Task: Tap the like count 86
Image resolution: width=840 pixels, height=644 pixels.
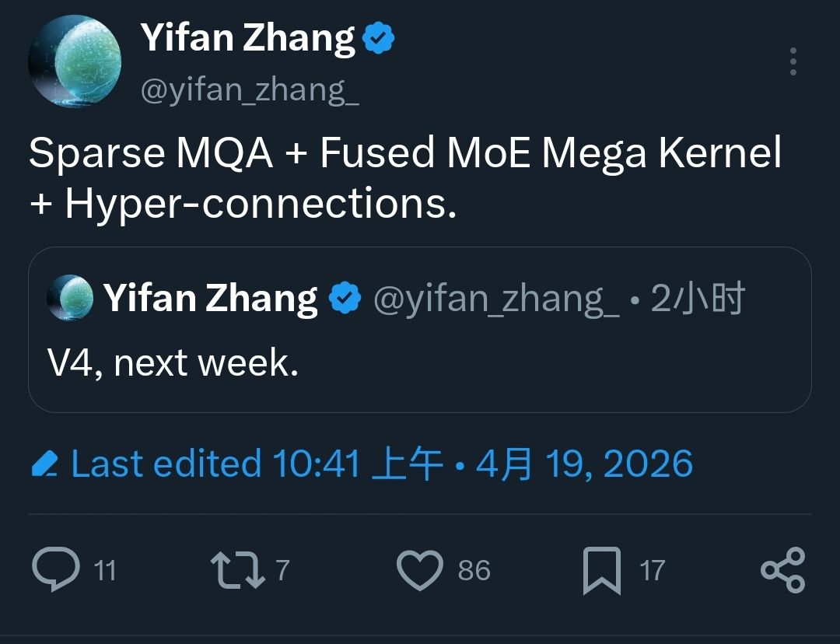Action: [474, 571]
